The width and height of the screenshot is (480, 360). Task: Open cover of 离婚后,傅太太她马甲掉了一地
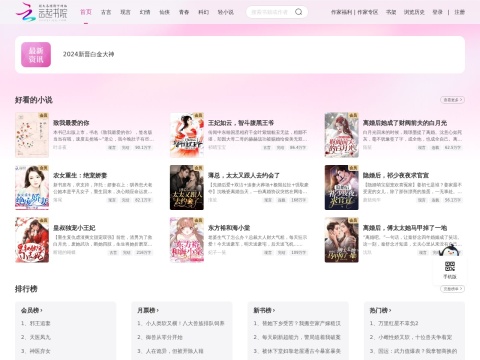tap(342, 240)
